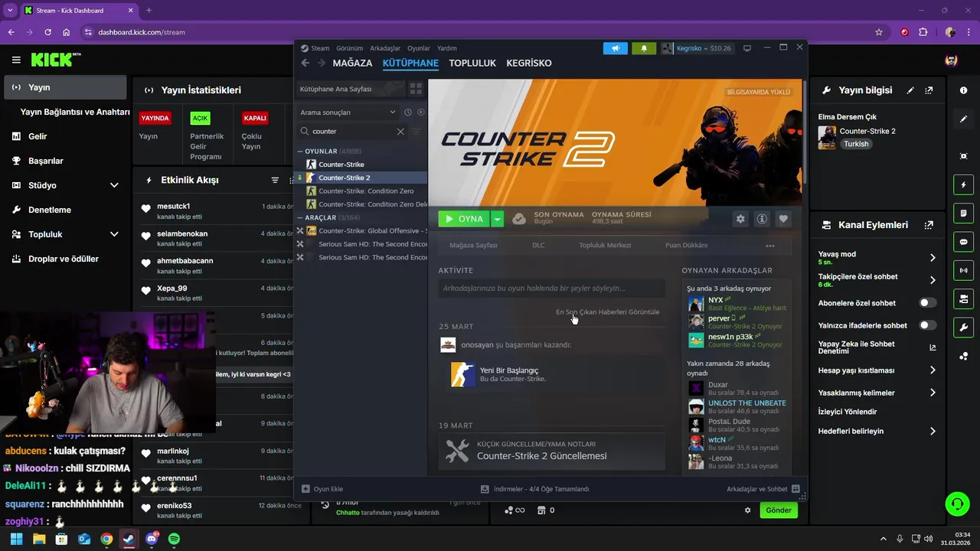Edit stream info with the pencil icon
Image resolution: width=980 pixels, height=551 pixels.
(910, 90)
